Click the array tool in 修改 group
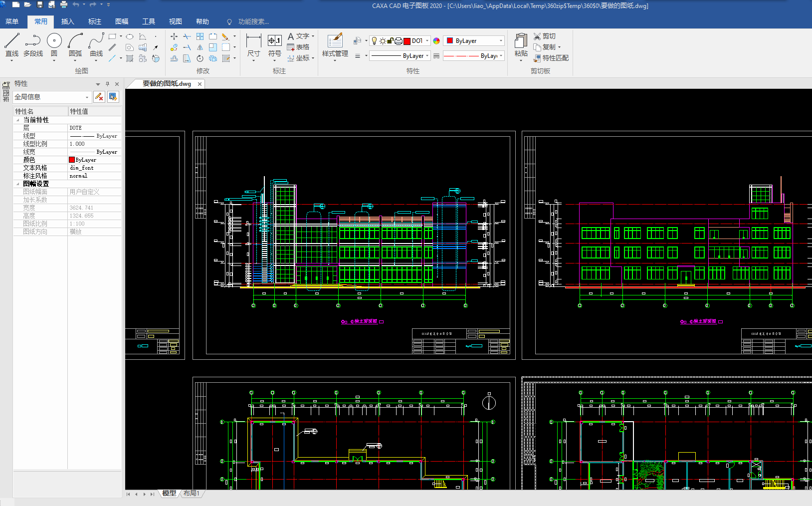The height and width of the screenshot is (506, 812). click(200, 36)
